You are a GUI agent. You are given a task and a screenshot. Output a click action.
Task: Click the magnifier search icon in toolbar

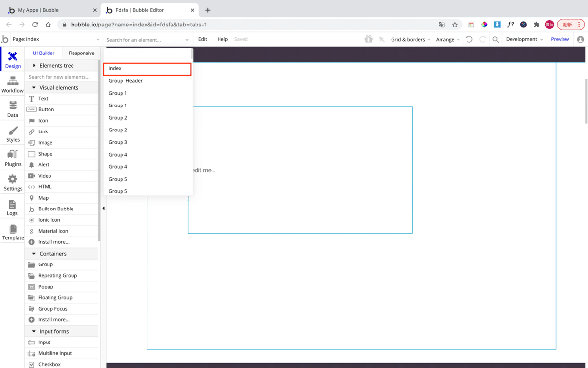[x=496, y=39]
